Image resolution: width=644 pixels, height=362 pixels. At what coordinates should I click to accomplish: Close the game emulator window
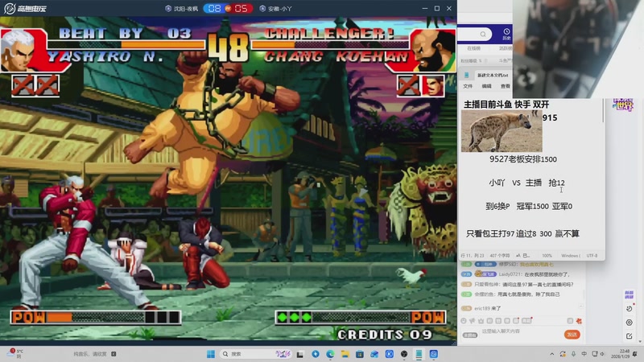pos(449,8)
